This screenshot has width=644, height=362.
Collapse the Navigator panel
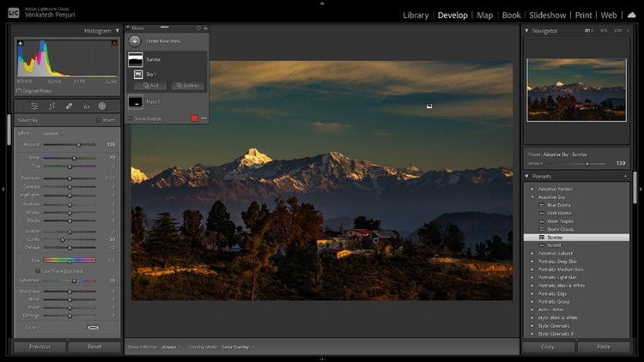tap(526, 31)
